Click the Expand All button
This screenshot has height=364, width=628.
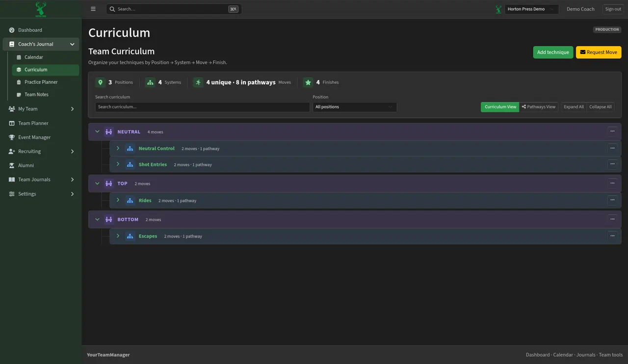pos(574,107)
